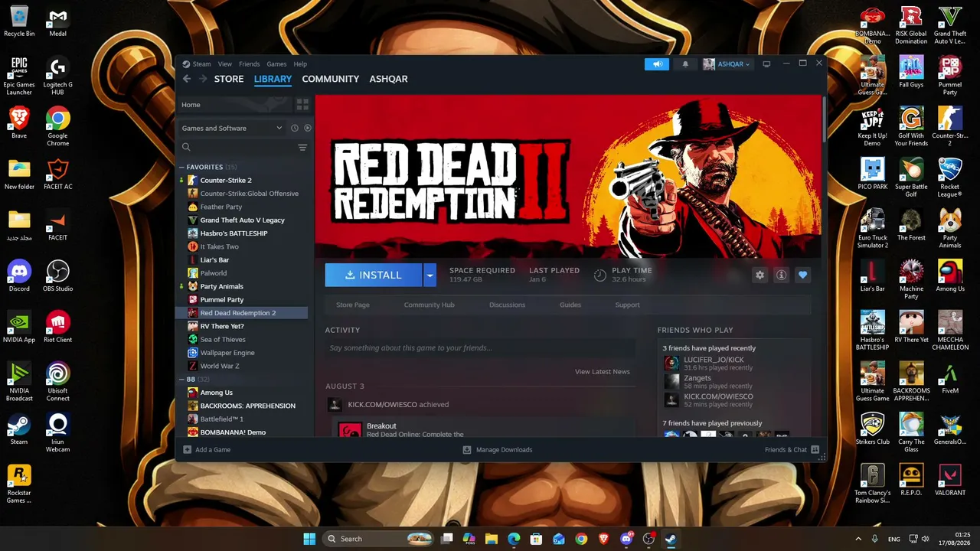
Task: Open File Explorer from the taskbar
Action: click(x=492, y=539)
